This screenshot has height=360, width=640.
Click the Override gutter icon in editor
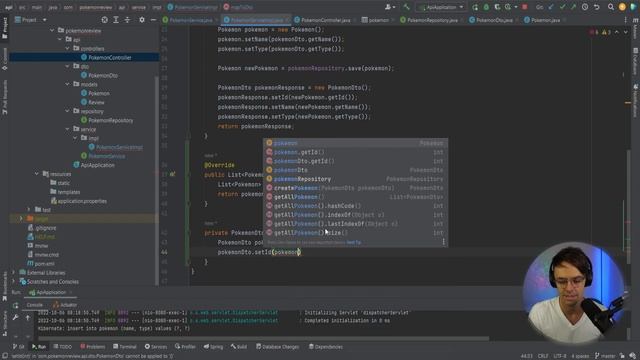point(172,174)
